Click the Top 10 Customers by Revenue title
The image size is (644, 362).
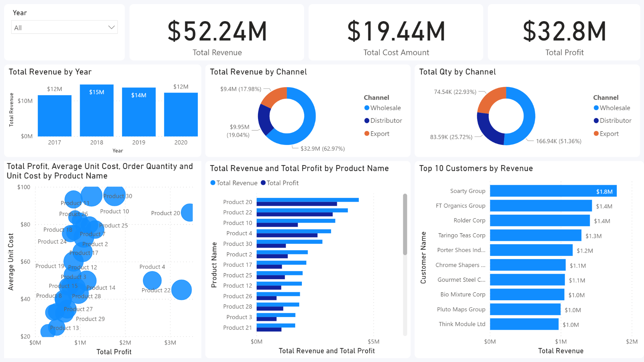click(x=476, y=168)
